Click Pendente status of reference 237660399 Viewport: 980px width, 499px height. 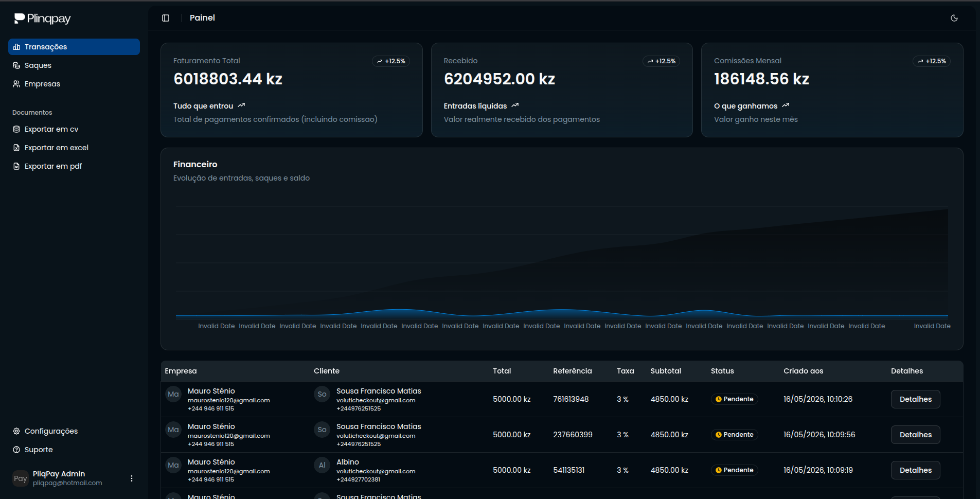735,435
